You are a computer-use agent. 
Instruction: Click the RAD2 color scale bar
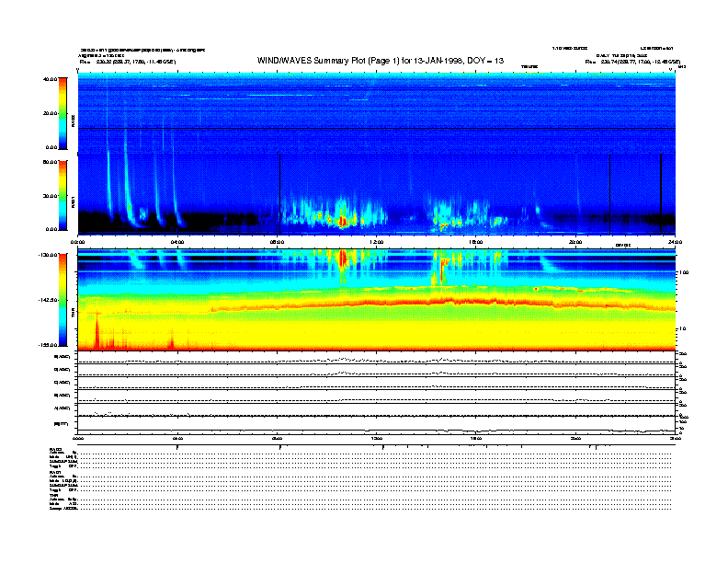coord(63,113)
